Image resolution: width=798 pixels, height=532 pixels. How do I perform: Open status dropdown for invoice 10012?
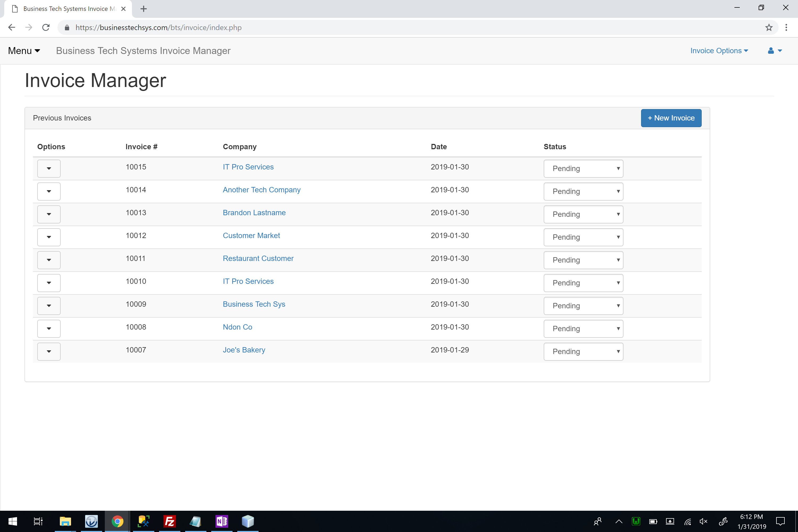[583, 237]
